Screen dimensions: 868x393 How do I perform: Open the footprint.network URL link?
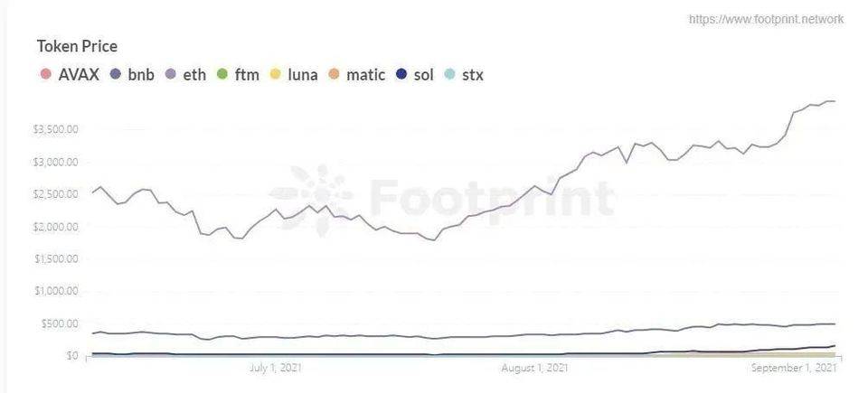[x=766, y=19]
